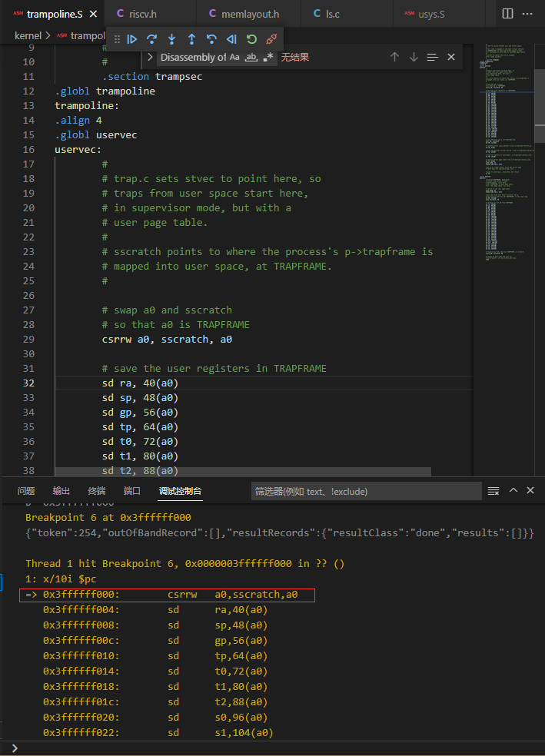Viewport: 545px width, 756px height.
Task: Step into with the debug toolbar
Action: (171, 39)
